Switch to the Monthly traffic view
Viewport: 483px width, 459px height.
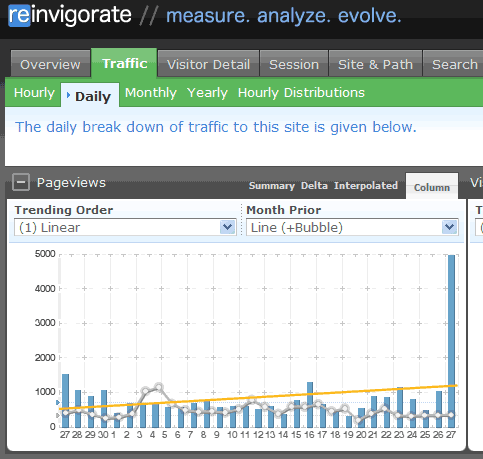[x=151, y=93]
